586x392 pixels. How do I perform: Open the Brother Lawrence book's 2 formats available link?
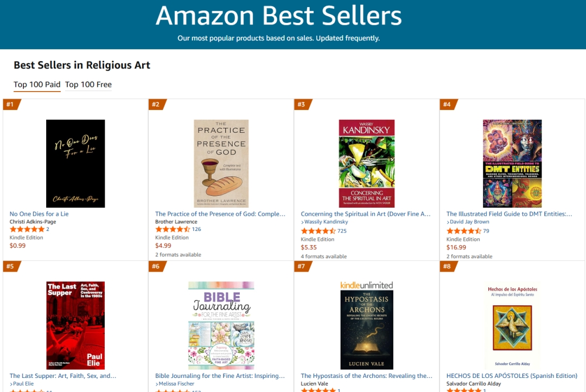(178, 255)
